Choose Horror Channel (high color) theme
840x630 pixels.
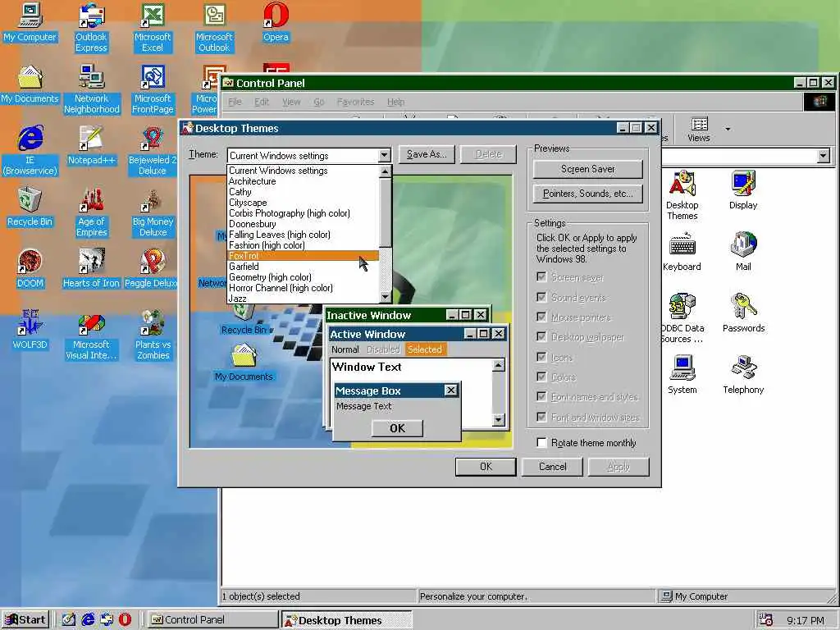(x=304, y=288)
